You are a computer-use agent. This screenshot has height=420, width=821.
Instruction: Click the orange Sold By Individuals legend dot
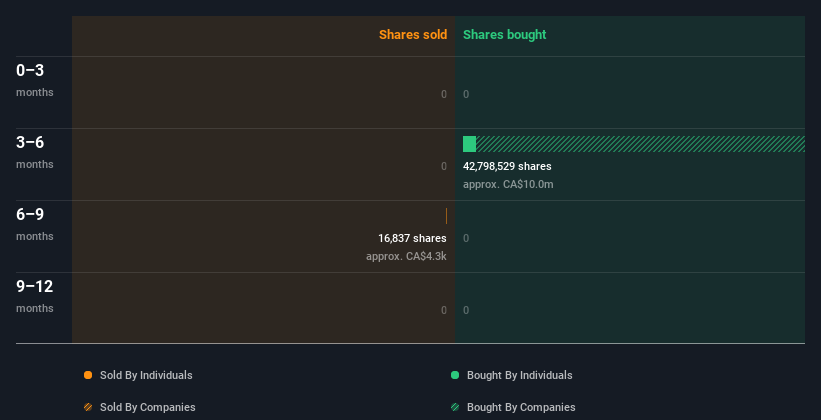(x=88, y=375)
